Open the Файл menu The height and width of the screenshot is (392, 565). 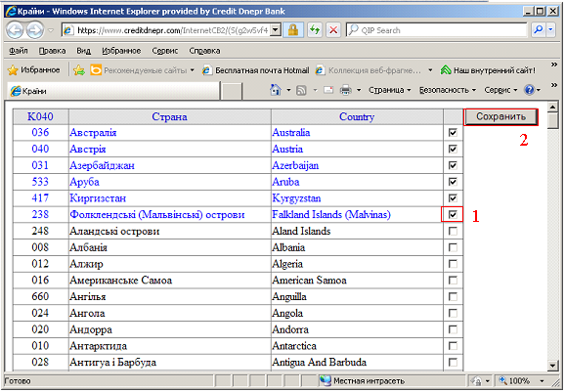pyautogui.click(x=19, y=51)
